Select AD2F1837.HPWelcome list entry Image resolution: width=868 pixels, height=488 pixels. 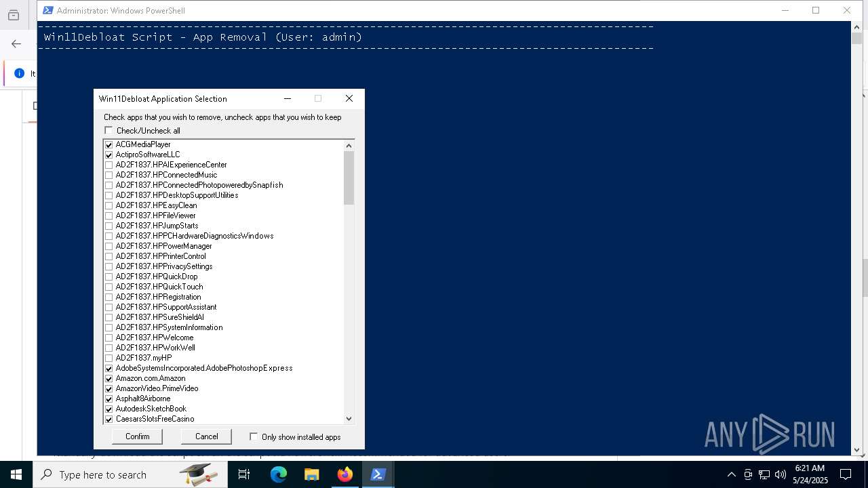[x=155, y=338]
